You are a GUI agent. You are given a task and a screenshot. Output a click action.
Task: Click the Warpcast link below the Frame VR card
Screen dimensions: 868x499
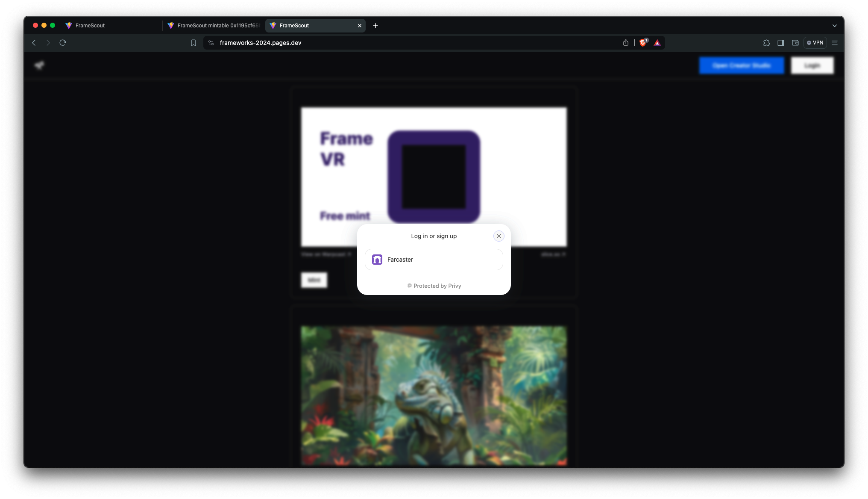(326, 254)
